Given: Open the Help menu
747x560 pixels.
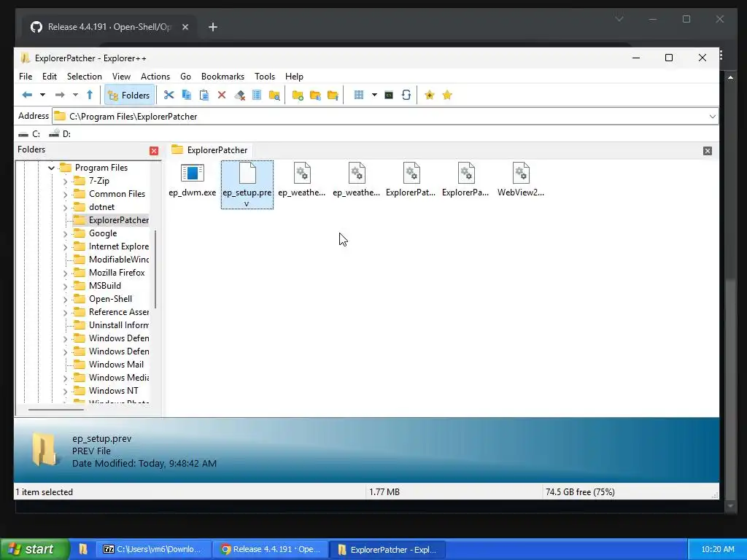Looking at the screenshot, I should pos(295,77).
